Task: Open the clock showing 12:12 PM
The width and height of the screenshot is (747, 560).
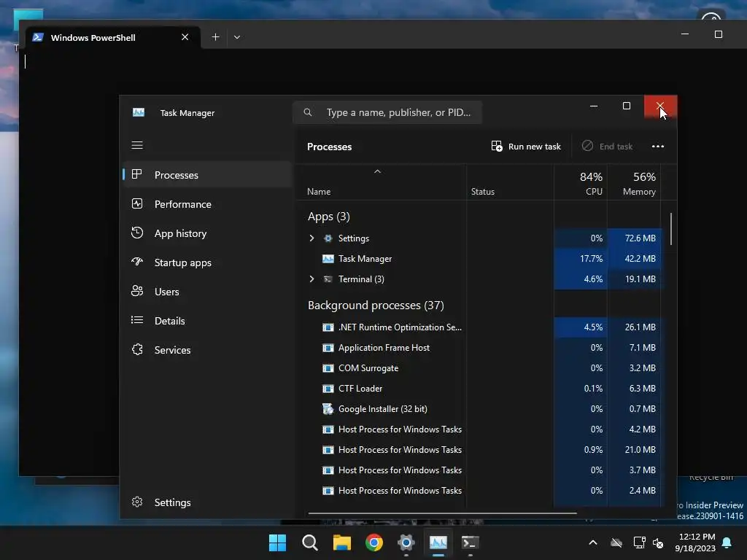Action: [x=695, y=542]
